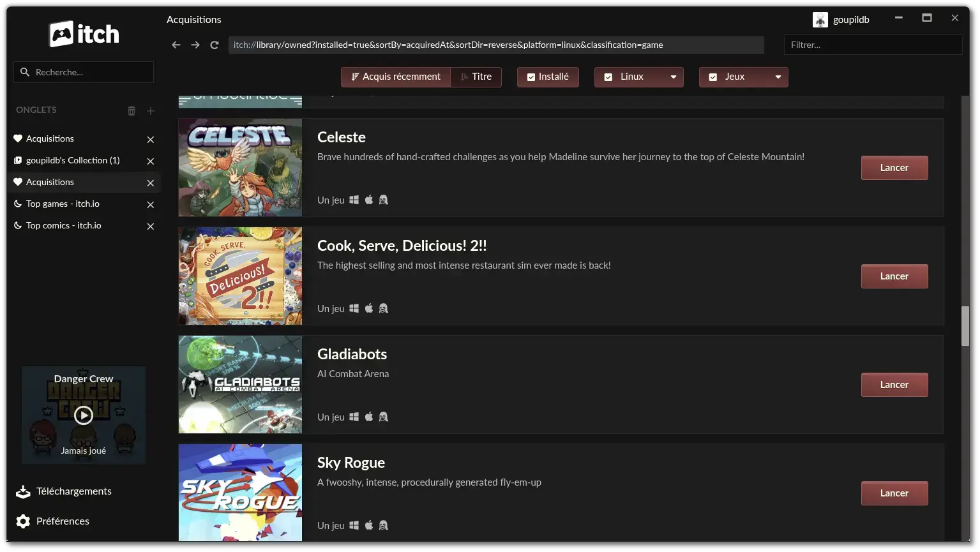Click the Linux penguin icon on Sky Rogue
Viewport: 980px width, 552px height.
click(x=384, y=525)
